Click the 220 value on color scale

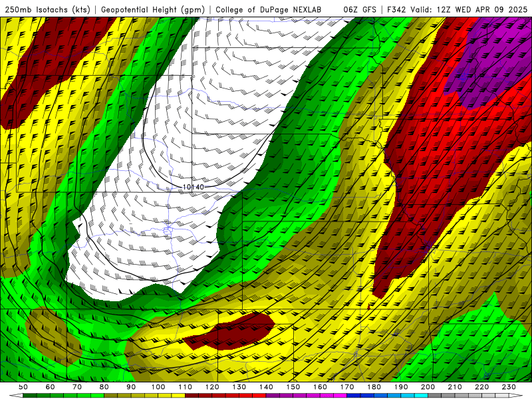pyautogui.click(x=481, y=387)
